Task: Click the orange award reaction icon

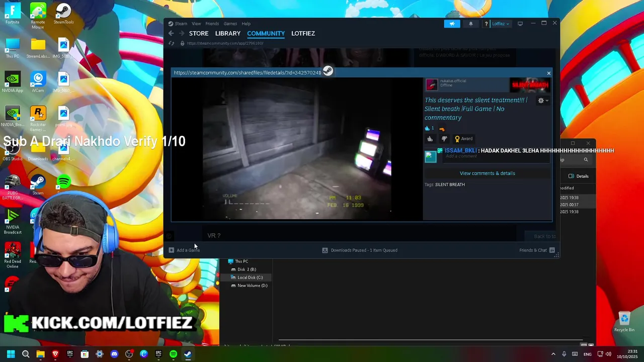Action: pyautogui.click(x=442, y=129)
